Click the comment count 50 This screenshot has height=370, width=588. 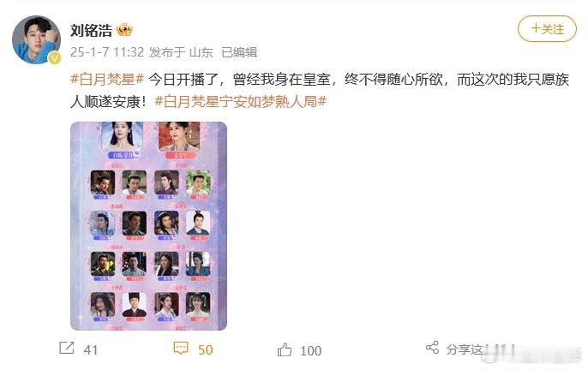205,350
